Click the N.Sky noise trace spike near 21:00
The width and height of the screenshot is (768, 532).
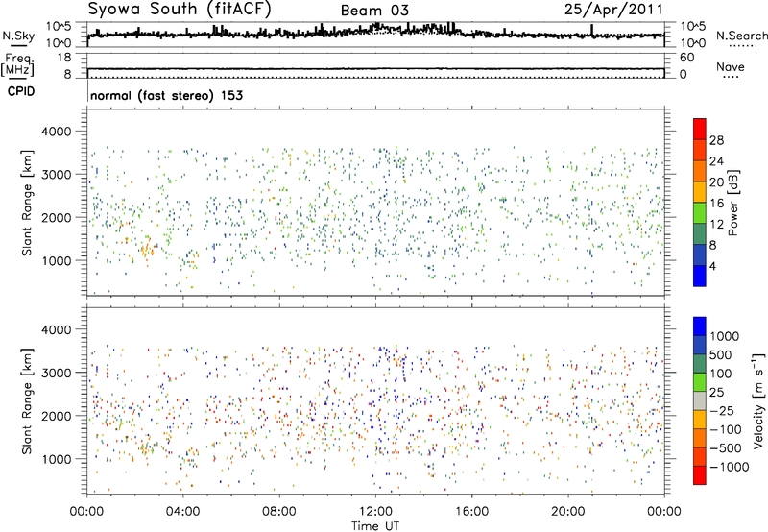pyautogui.click(x=592, y=30)
